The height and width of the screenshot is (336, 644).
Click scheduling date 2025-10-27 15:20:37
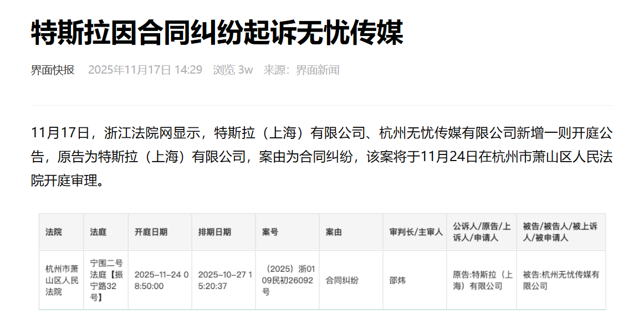pyautogui.click(x=225, y=281)
